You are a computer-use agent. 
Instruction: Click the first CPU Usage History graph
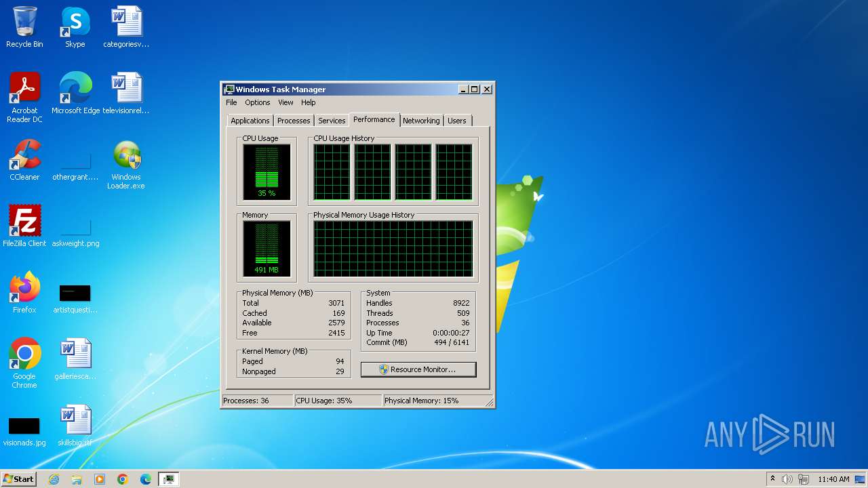332,172
